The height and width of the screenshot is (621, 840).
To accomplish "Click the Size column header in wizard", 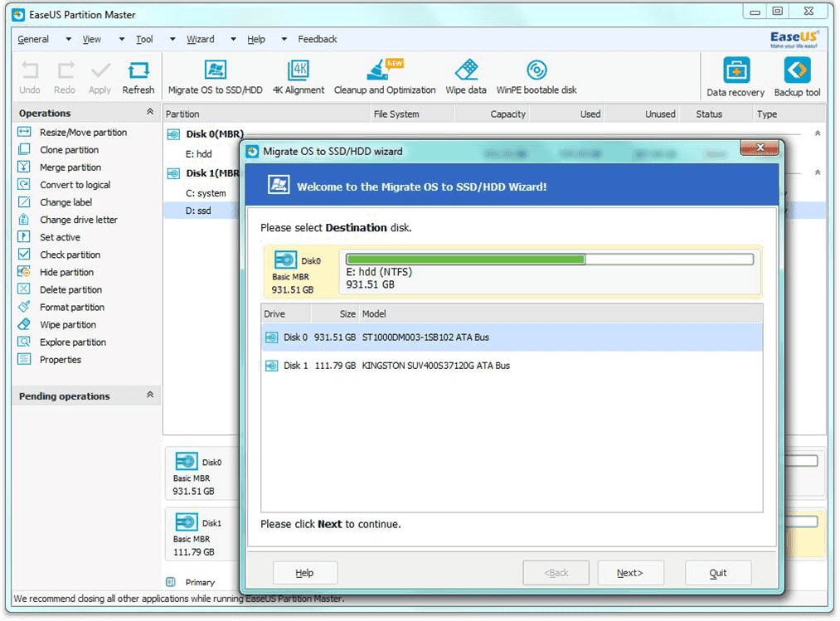I will coord(334,314).
